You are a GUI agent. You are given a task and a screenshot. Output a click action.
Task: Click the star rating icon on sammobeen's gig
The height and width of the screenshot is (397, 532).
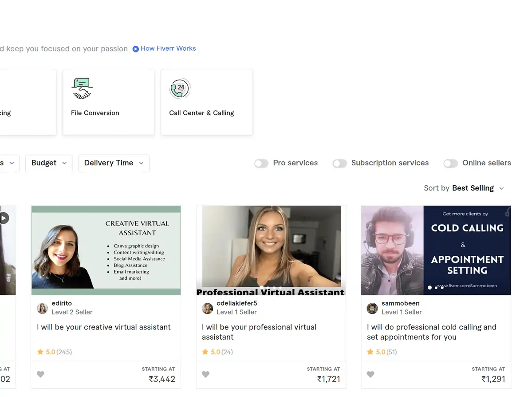click(x=370, y=352)
